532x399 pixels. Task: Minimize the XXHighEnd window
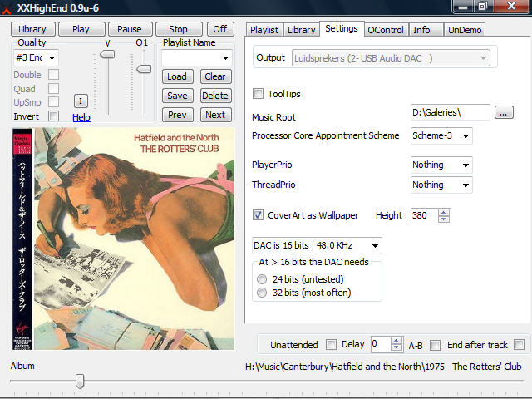tap(463, 7)
